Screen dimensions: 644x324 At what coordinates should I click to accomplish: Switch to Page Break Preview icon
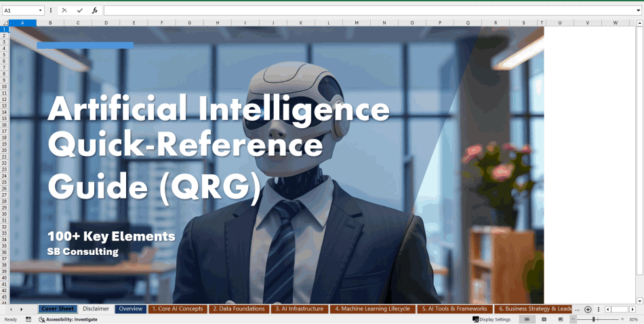coord(561,319)
